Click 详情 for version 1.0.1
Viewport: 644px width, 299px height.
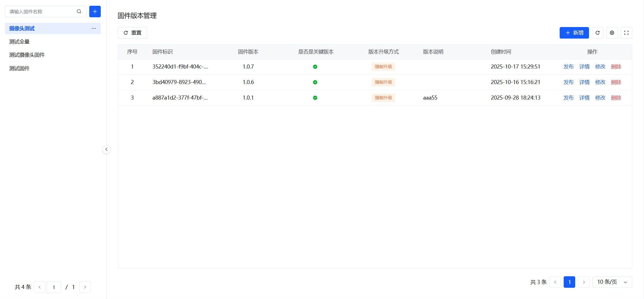[584, 98]
